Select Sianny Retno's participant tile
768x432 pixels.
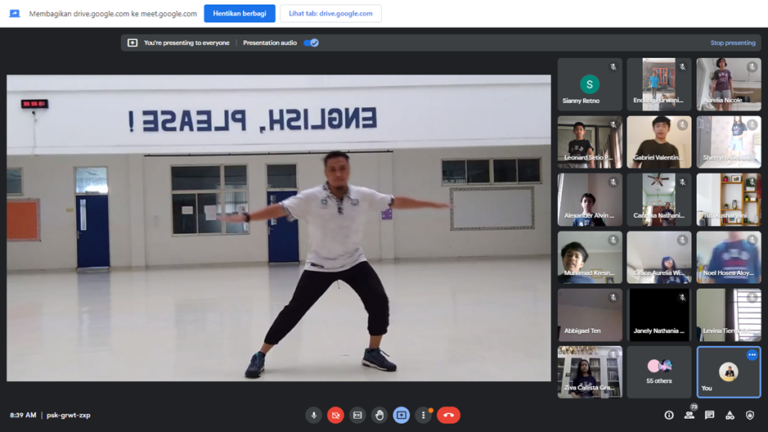click(x=590, y=85)
